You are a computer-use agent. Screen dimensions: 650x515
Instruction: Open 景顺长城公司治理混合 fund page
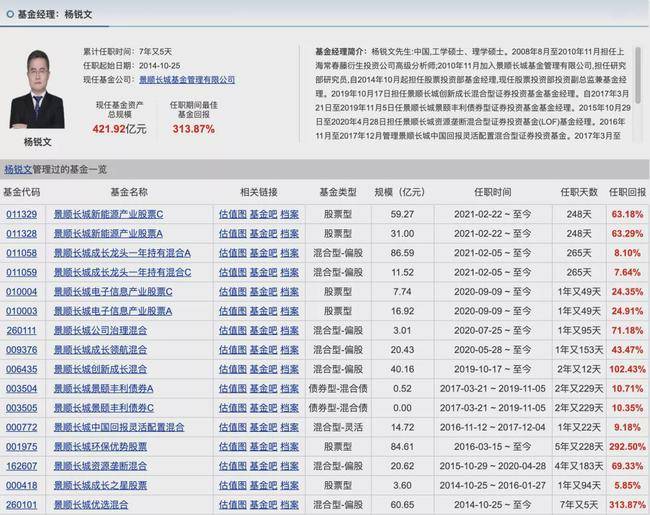(100, 330)
